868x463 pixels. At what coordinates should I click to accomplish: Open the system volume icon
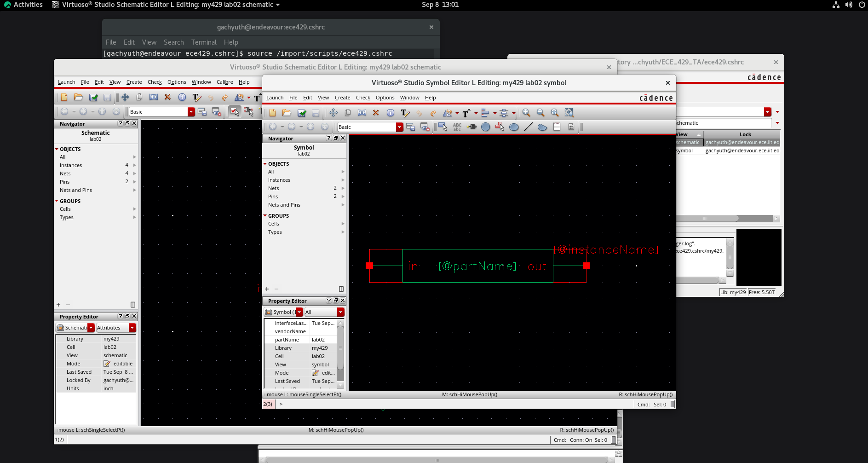pyautogui.click(x=849, y=5)
